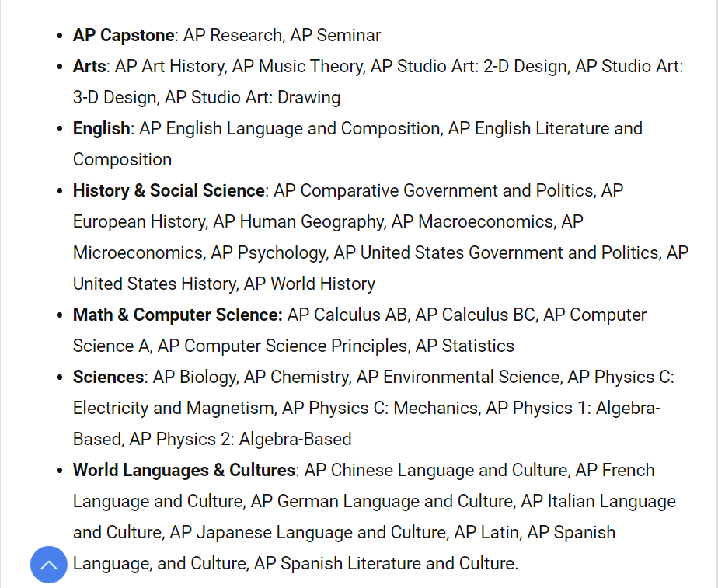Click the 'History & Social Science' heading
718x588 pixels.
169,191
